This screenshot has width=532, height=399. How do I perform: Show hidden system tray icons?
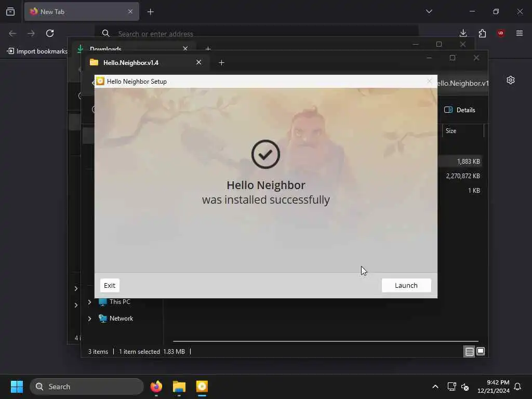click(435, 387)
